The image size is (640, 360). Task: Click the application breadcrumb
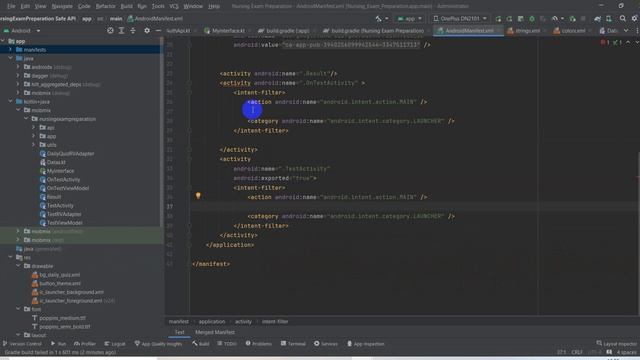tap(212, 322)
